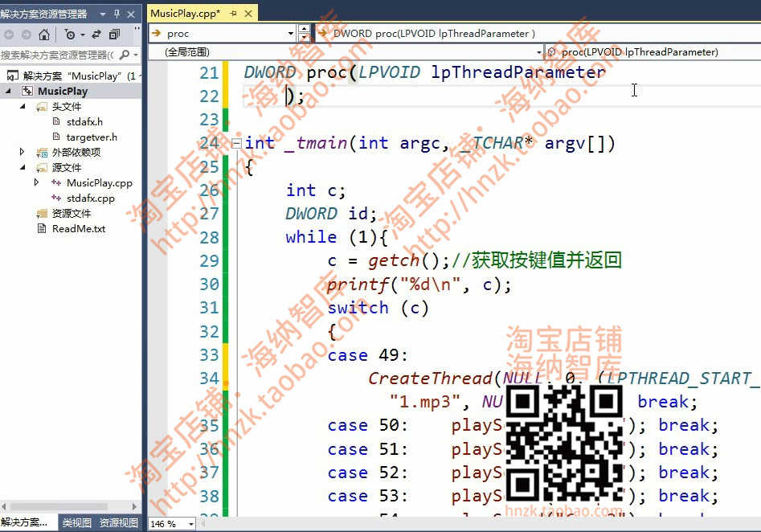Click "while" keyword on line 28
The height and width of the screenshot is (532, 761).
311,237
